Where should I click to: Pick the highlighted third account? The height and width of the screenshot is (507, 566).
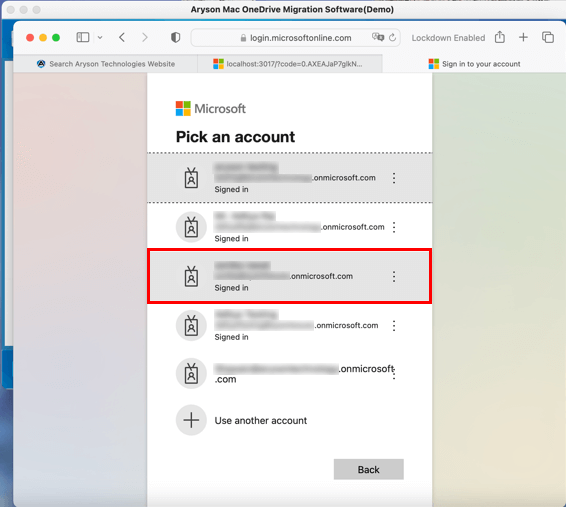(289, 276)
